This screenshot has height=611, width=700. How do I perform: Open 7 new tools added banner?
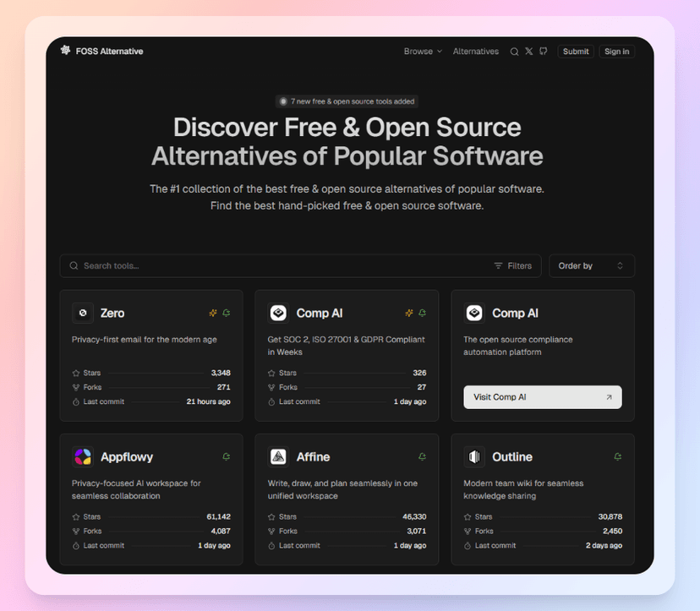click(347, 101)
